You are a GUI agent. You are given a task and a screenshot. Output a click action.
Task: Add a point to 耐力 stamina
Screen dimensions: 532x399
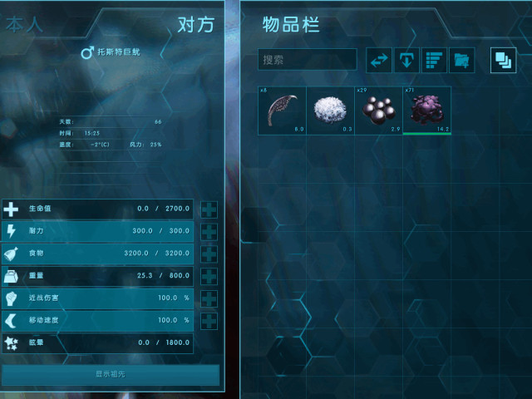coord(209,232)
